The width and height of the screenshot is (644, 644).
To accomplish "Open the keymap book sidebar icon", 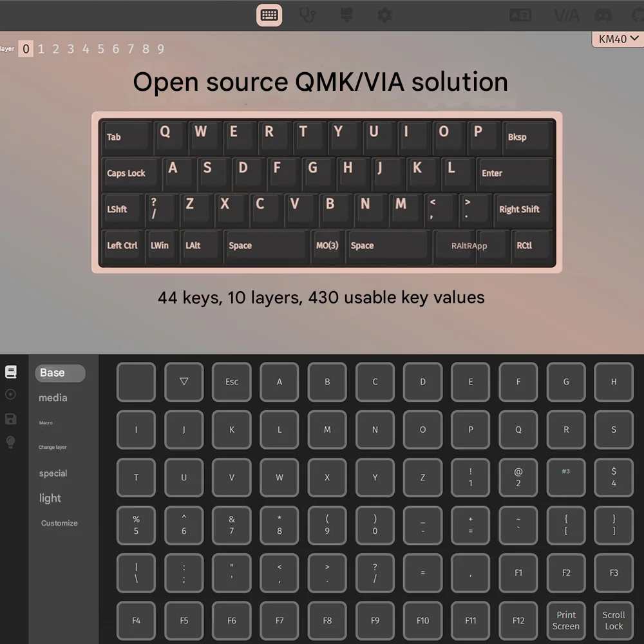I will pos(11,372).
